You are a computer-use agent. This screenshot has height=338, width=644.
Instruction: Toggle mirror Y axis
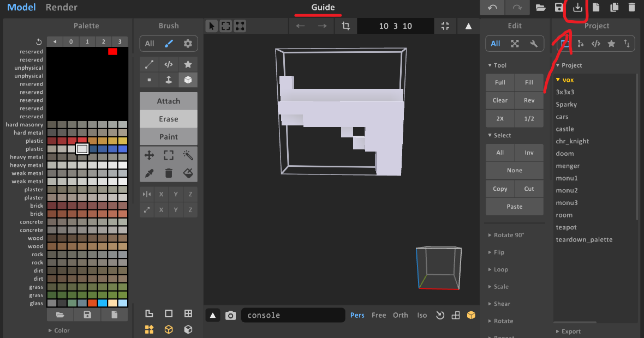point(176,194)
